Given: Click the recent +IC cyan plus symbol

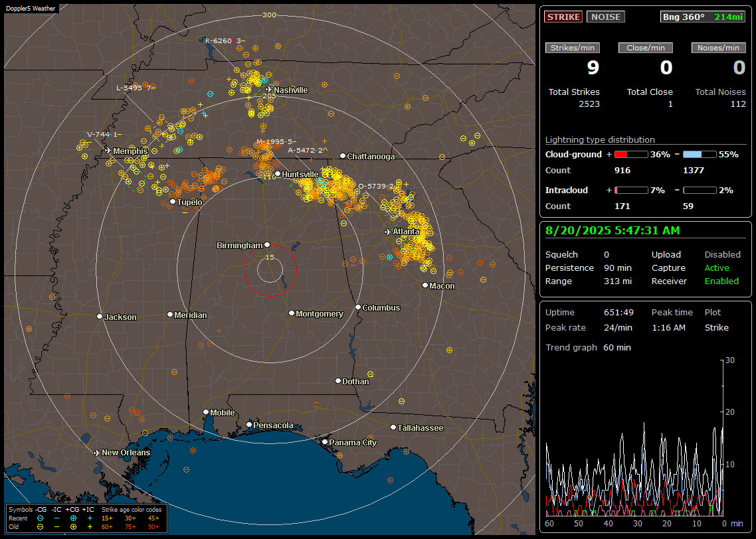Looking at the screenshot, I should coord(90,518).
